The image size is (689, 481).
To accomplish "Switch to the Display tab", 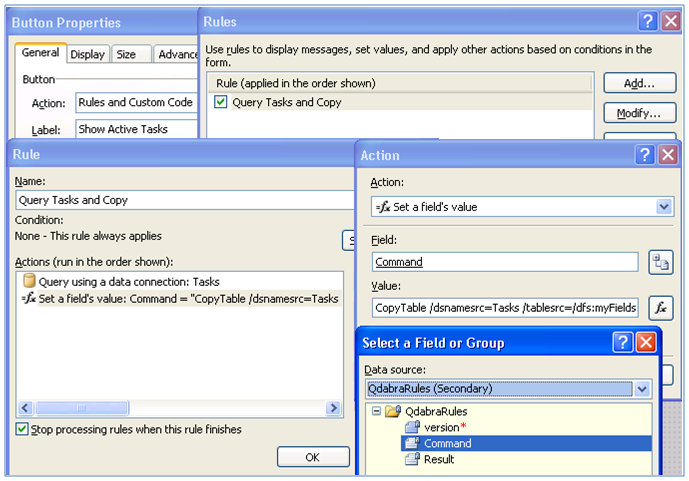I will (88, 54).
